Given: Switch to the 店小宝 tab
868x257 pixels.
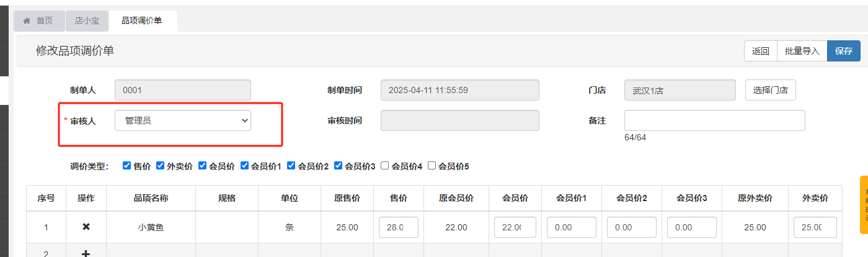Looking at the screenshot, I should (x=87, y=20).
